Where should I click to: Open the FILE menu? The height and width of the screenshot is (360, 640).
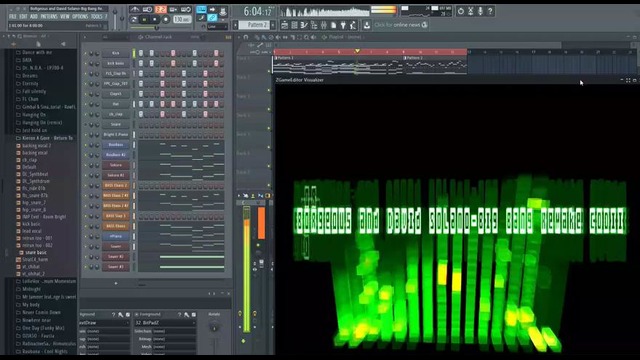coord(13,17)
